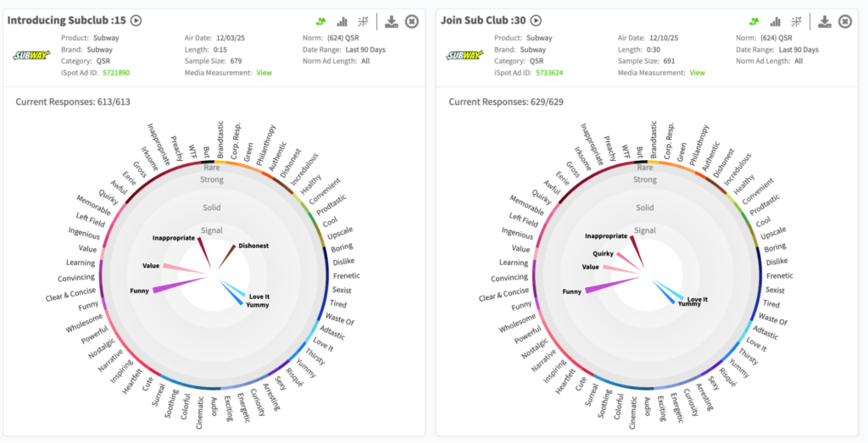Click the Subway logo in Join Sub Club panel
The height and width of the screenshot is (443, 868).
tap(464, 55)
